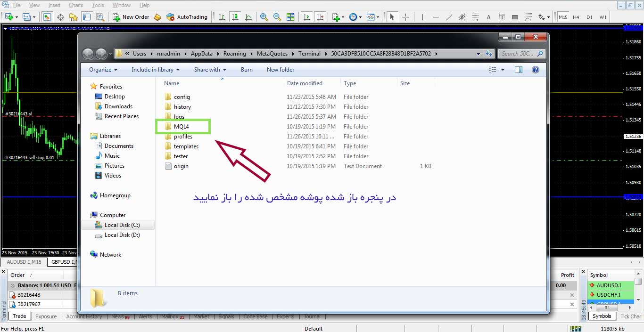Viewport: 644px width, 332px height.
Task: Launch MetaEditor from the toolbar
Action: 157,17
